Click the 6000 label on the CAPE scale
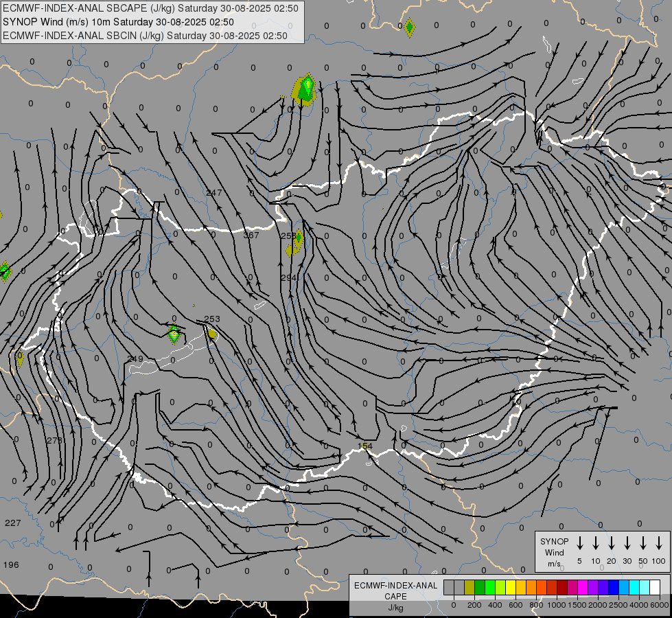672x618 pixels. tap(660, 605)
